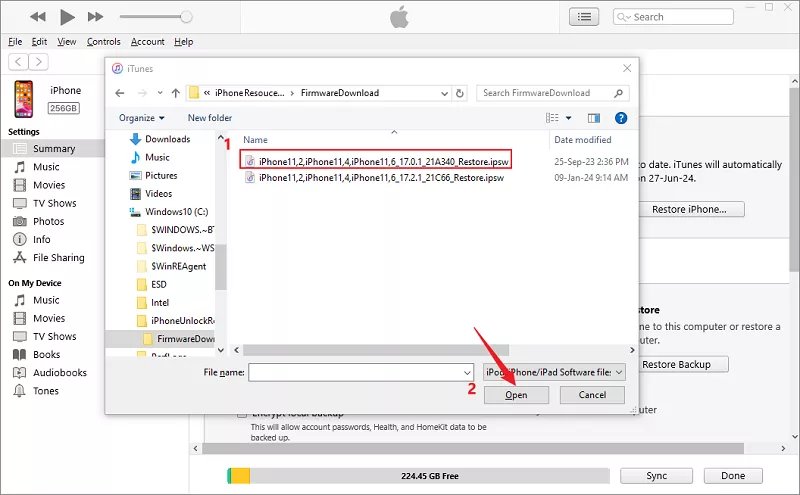800x495 pixels.
Task: Open the View menu
Action: (x=67, y=42)
